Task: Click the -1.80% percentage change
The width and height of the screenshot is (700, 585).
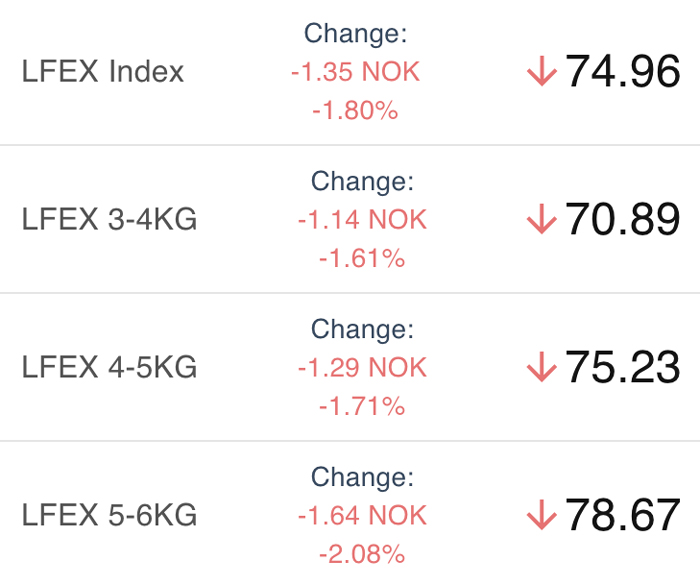Action: [355, 110]
